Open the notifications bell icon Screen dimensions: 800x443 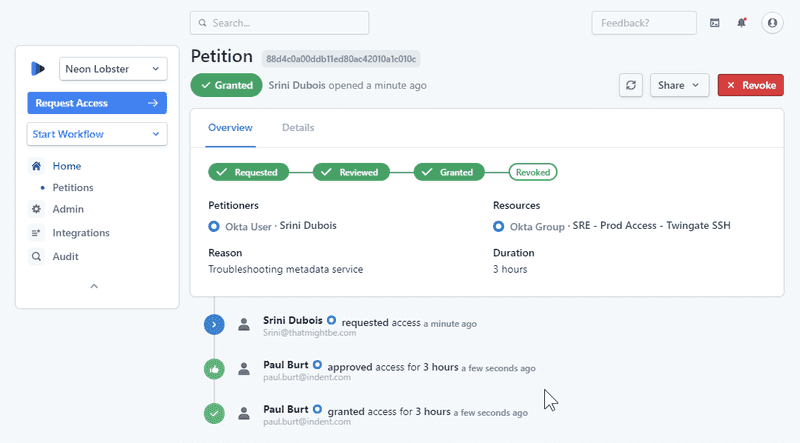[741, 22]
